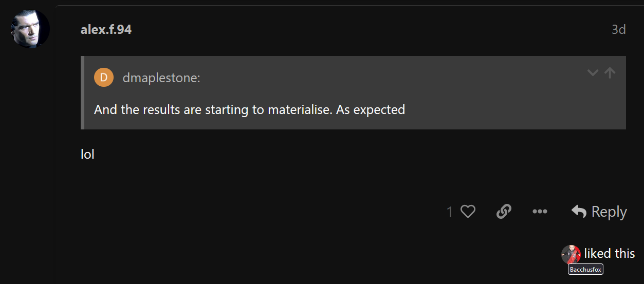Like the post with heart icon
This screenshot has height=284, width=644.
coord(468,212)
